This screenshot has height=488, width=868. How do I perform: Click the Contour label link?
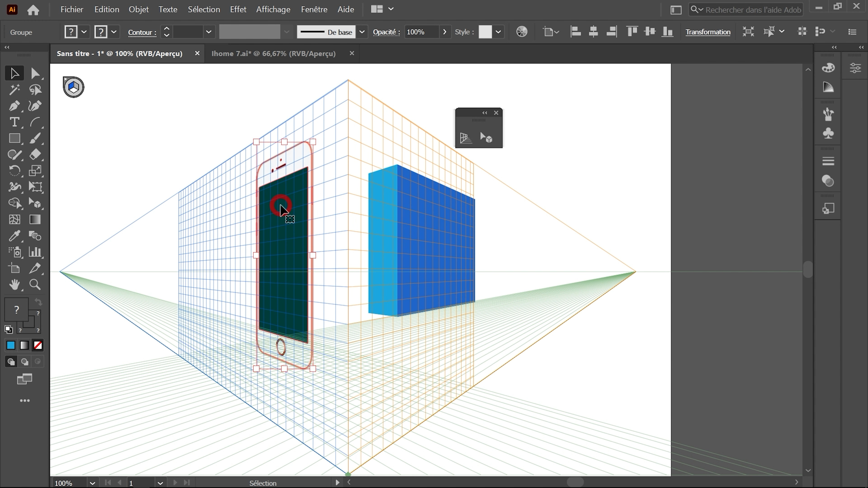(142, 33)
